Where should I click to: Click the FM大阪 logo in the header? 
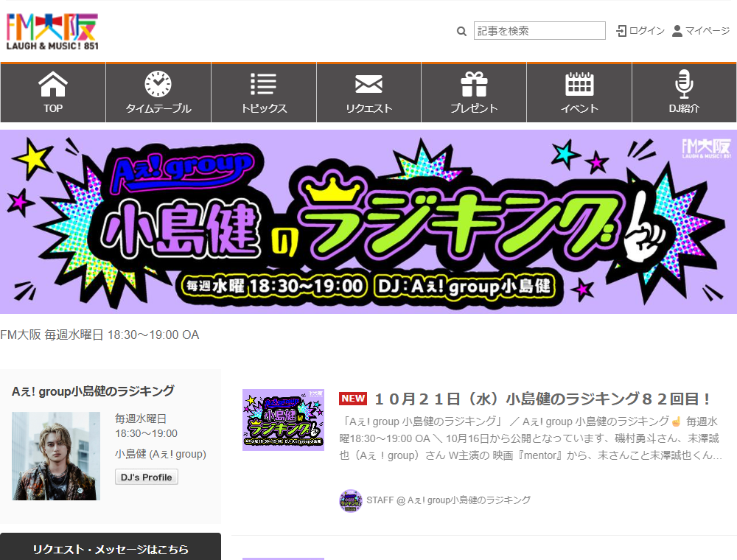click(52, 32)
